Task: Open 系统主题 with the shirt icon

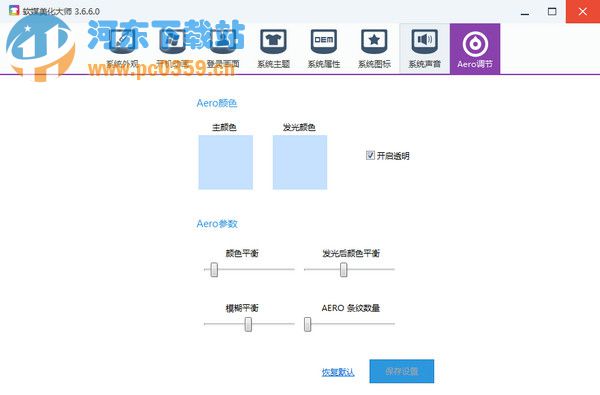Action: tap(273, 49)
